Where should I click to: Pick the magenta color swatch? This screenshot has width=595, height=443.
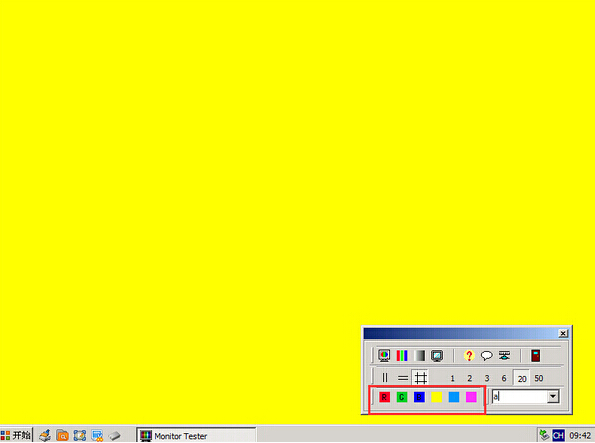471,397
